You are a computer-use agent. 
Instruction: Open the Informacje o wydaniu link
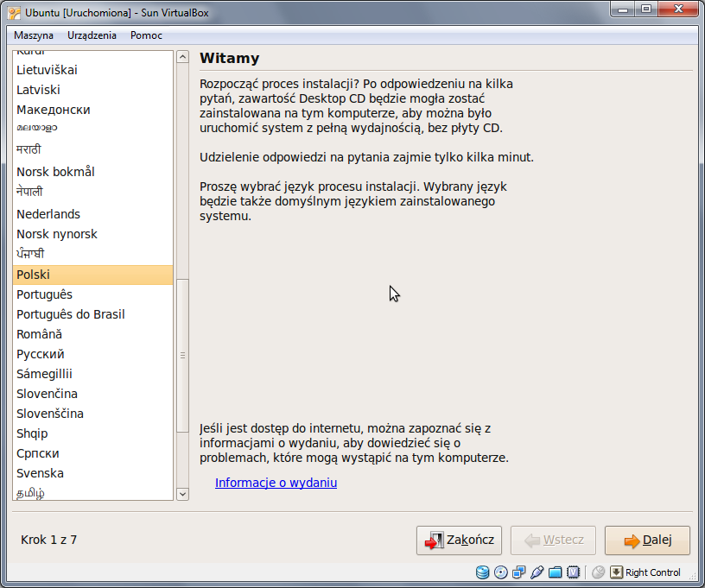pos(276,483)
